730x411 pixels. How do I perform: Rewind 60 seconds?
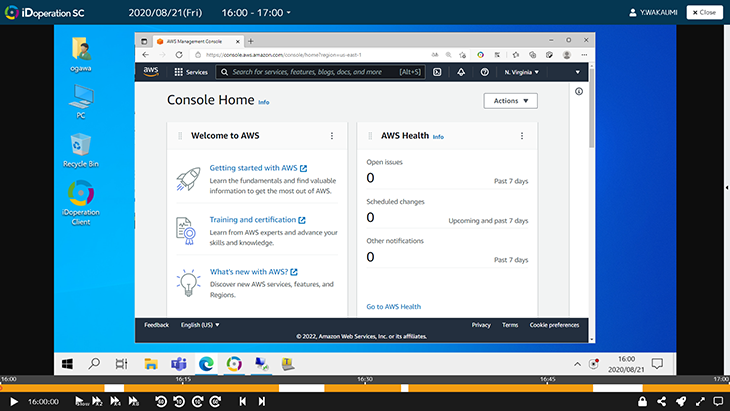161,401
